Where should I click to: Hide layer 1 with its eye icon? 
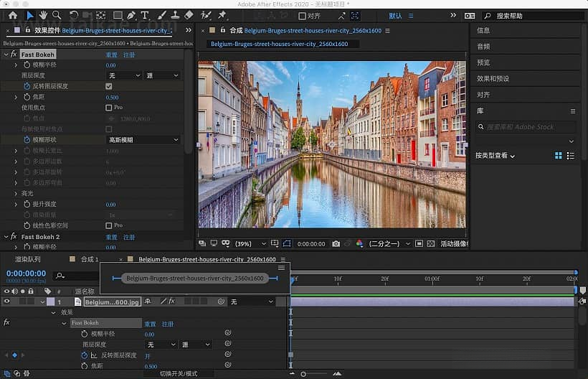coord(6,301)
